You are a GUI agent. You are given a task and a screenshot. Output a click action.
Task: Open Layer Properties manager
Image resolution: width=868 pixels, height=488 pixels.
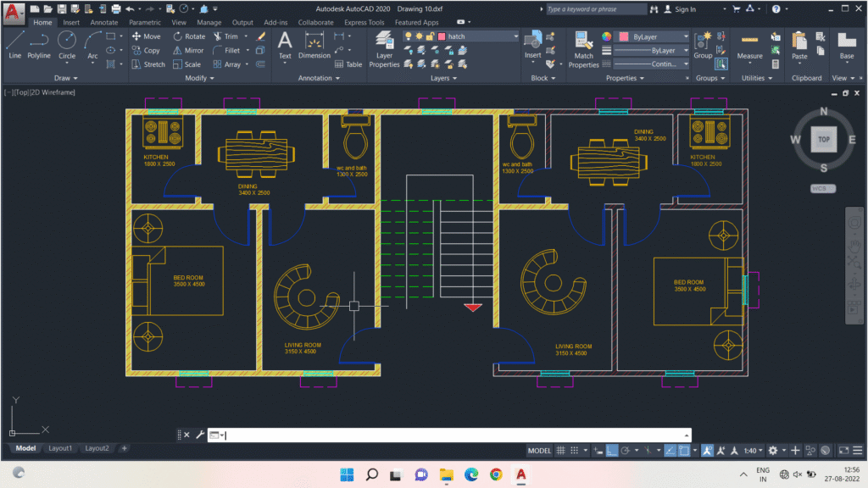pyautogui.click(x=384, y=49)
